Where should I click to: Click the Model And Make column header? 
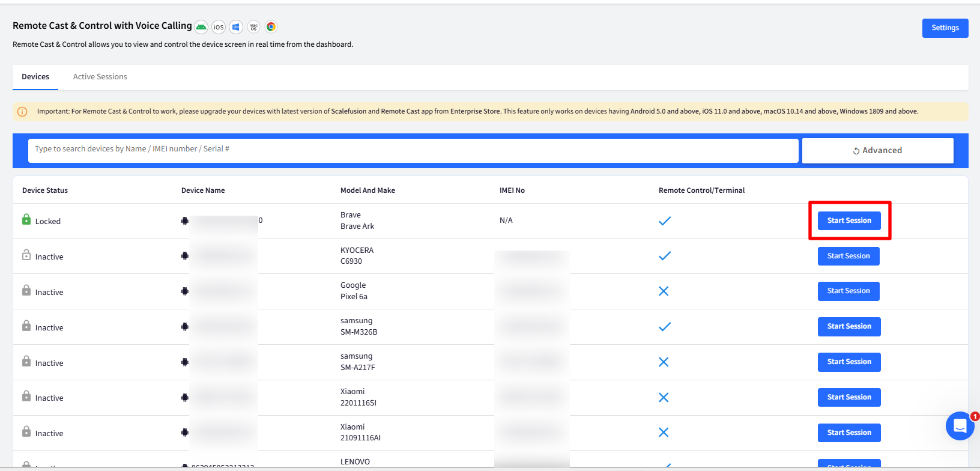(367, 190)
